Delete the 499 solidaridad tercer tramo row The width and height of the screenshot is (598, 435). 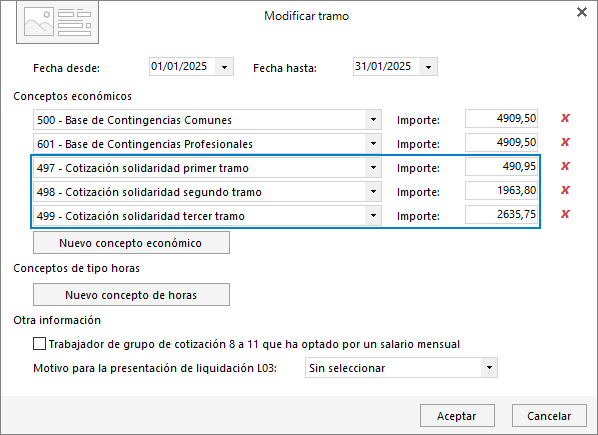tap(565, 214)
